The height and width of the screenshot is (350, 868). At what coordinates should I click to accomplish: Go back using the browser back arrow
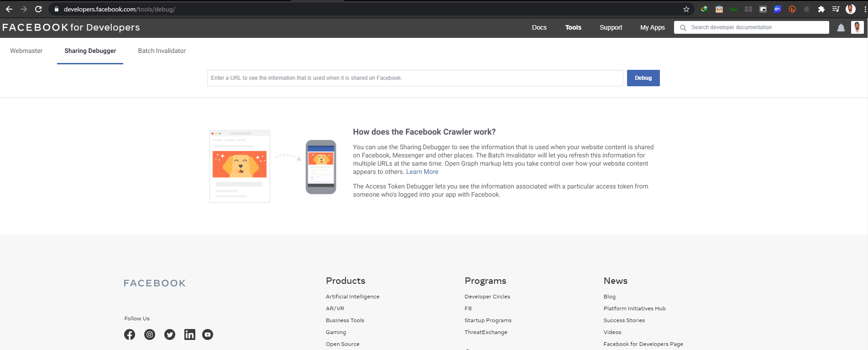(x=9, y=9)
